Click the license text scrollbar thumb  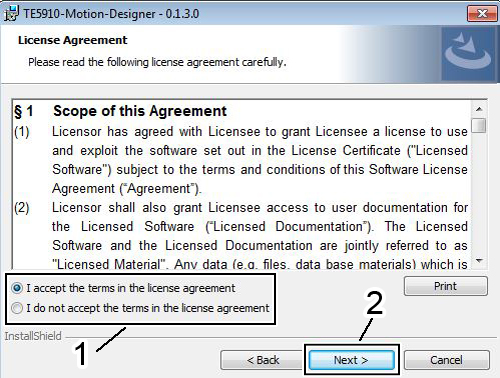coord(479,125)
